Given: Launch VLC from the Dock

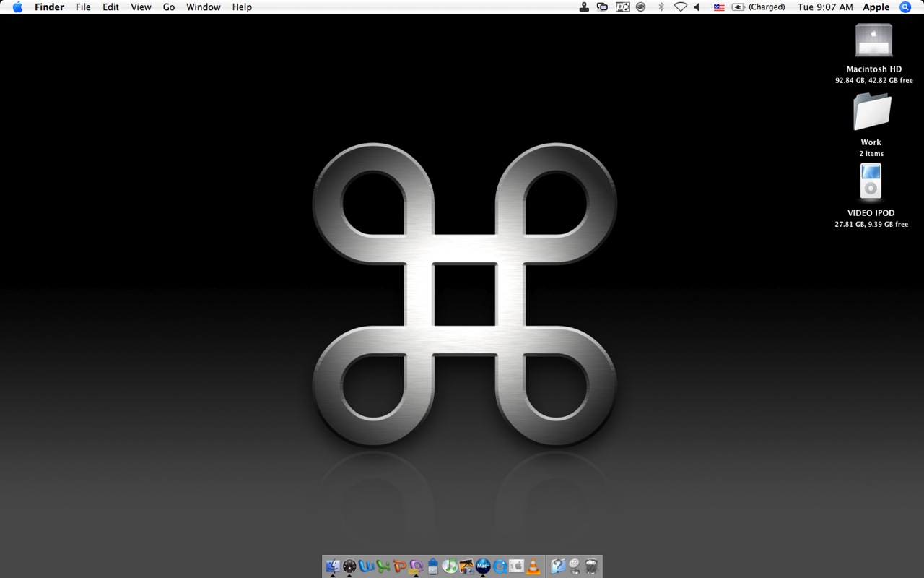Looking at the screenshot, I should click(x=533, y=566).
